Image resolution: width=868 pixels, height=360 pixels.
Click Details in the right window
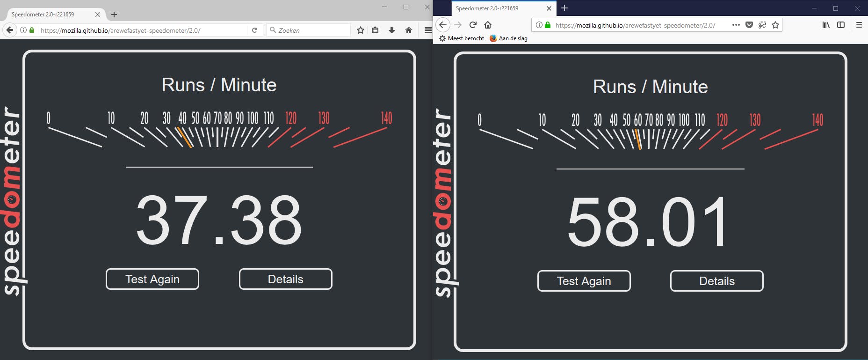click(717, 281)
